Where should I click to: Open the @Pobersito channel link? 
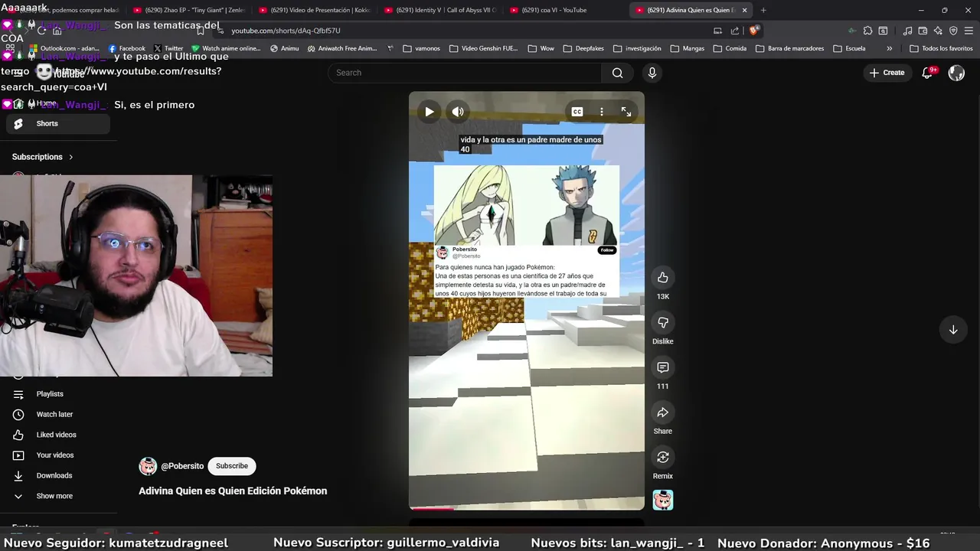click(182, 466)
